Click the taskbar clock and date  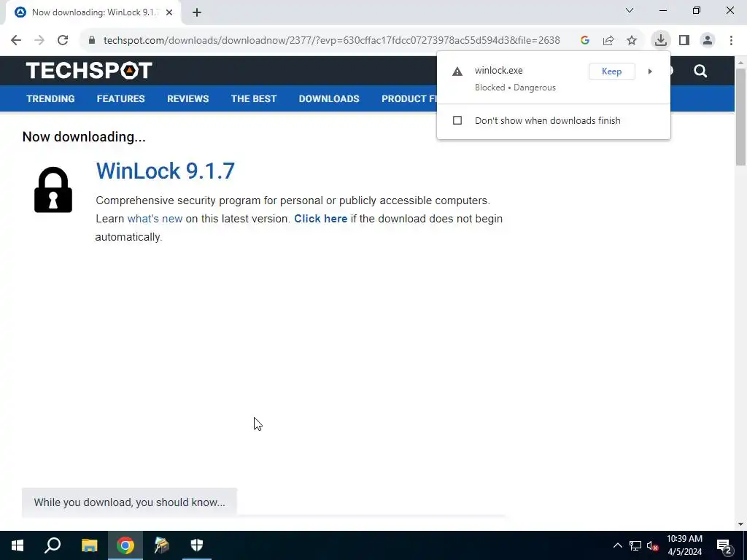click(684, 545)
